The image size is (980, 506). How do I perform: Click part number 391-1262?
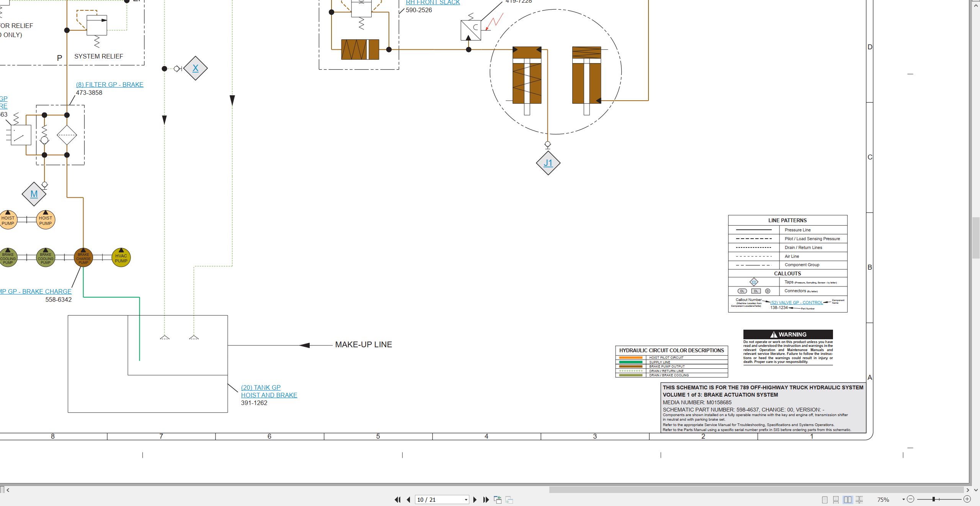254,403
